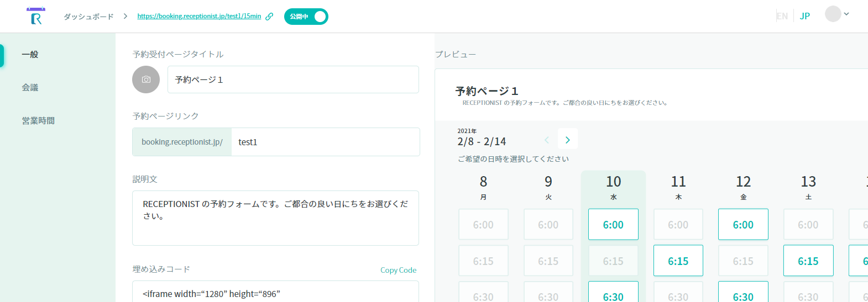This screenshot has width=868, height=302.
Task: Click Copy Code for embed code
Action: pyautogui.click(x=398, y=270)
